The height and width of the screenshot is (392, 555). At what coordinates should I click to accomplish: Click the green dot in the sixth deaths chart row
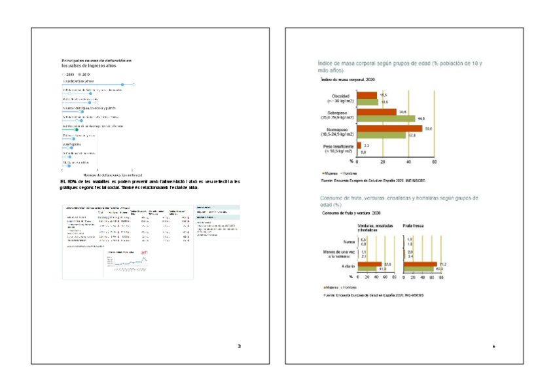(77, 130)
